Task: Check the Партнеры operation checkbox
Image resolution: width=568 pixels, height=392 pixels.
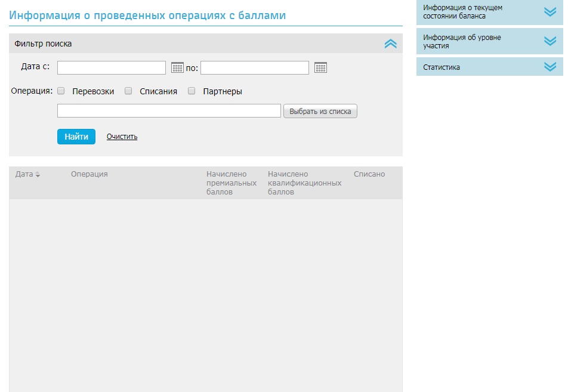Action: pos(192,91)
